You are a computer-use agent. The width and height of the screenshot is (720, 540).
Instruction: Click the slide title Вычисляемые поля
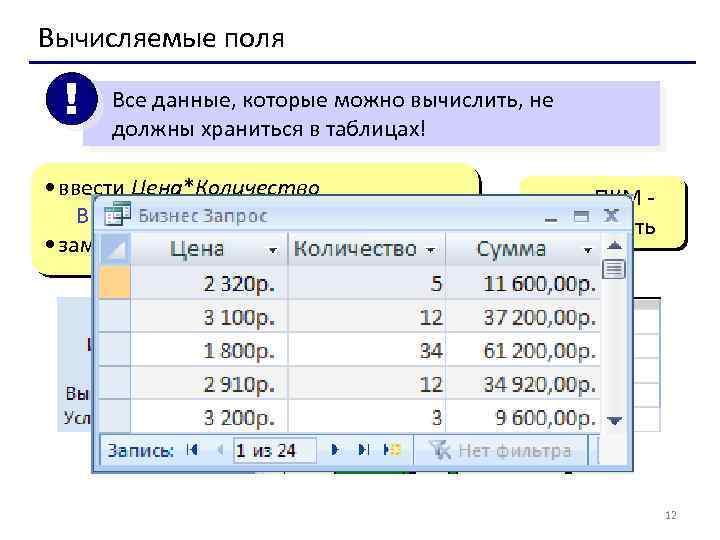click(x=161, y=38)
